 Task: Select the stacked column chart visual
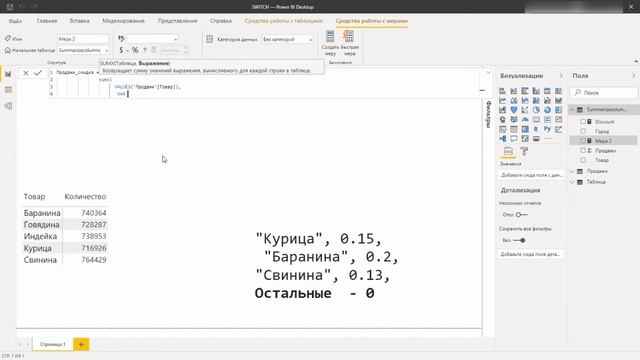click(x=513, y=91)
